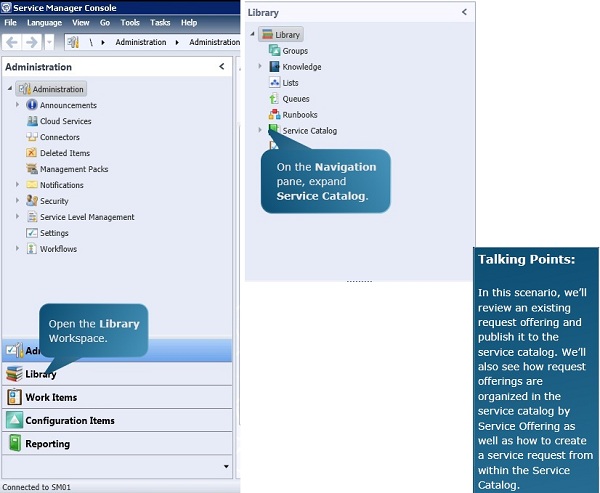This screenshot has width=600, height=493.
Task: Click the Lists icon in Library
Action: point(274,83)
